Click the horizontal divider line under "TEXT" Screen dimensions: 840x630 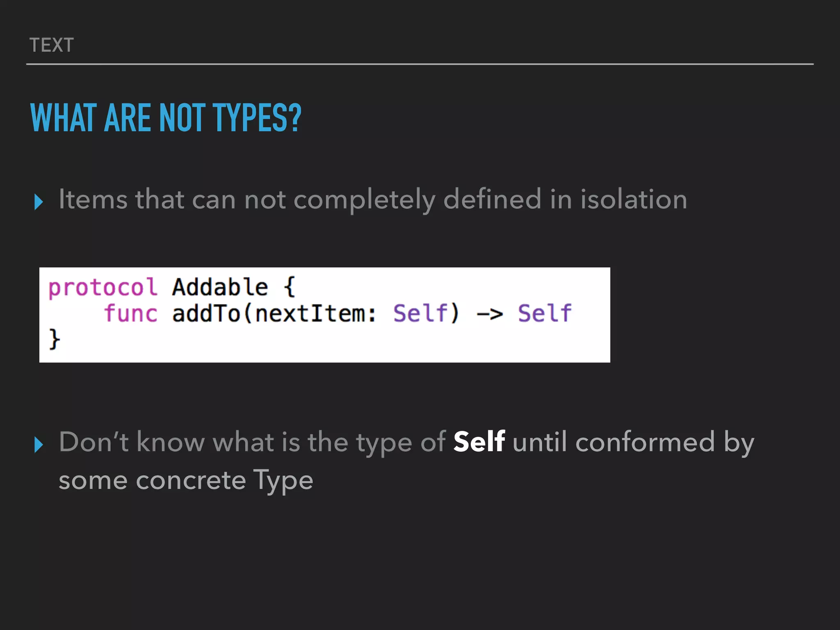click(x=420, y=64)
